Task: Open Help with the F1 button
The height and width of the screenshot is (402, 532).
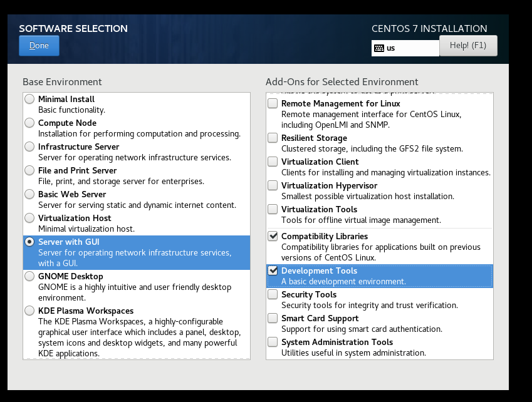Action: (x=468, y=46)
